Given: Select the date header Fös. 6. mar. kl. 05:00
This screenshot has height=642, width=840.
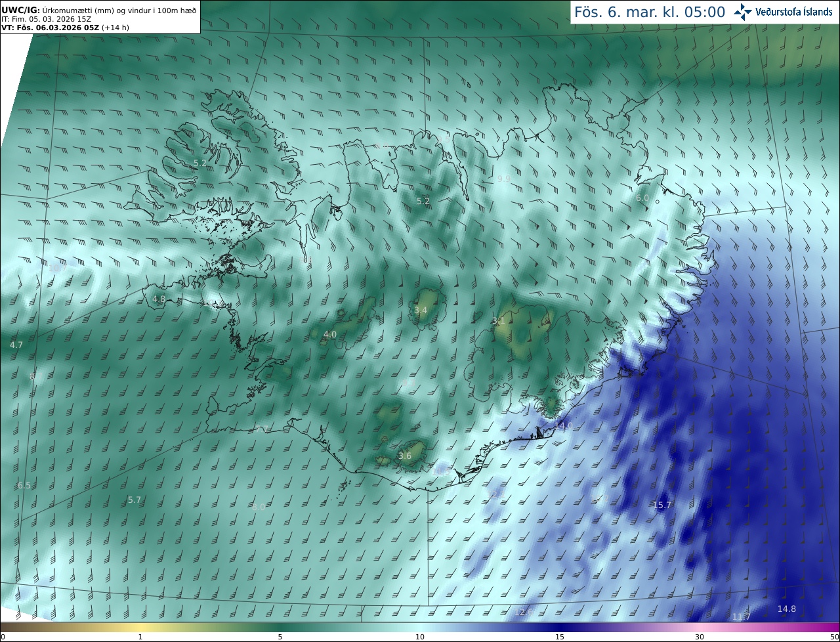Looking at the screenshot, I should 650,12.
